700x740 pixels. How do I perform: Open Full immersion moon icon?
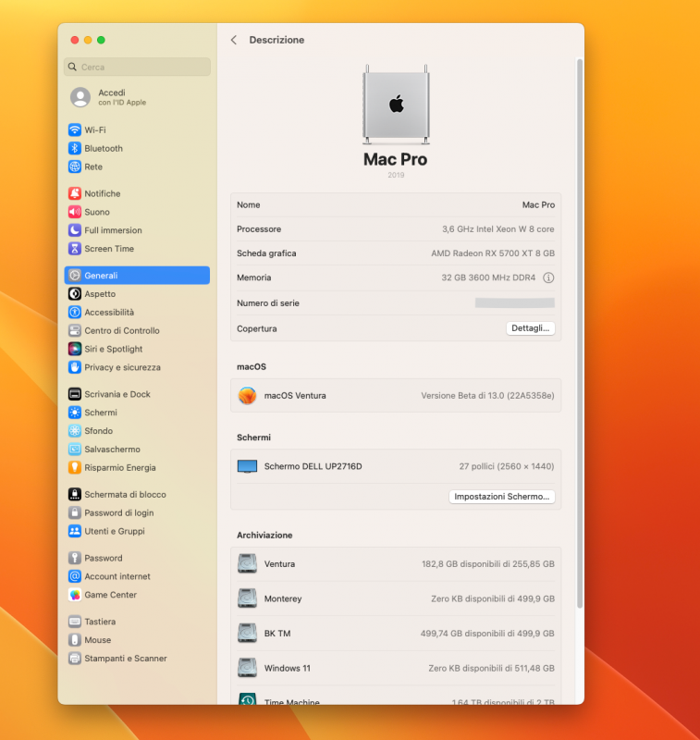point(75,230)
